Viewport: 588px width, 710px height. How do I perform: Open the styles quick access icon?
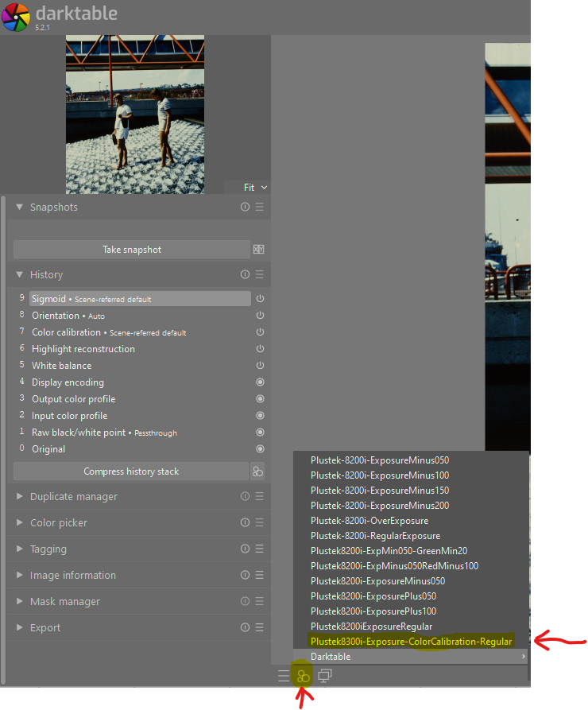pos(303,676)
